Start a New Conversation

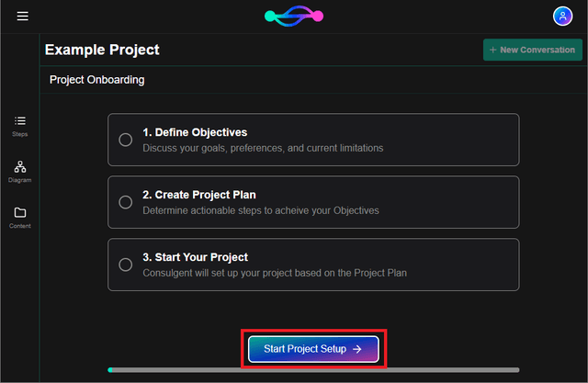(533, 50)
